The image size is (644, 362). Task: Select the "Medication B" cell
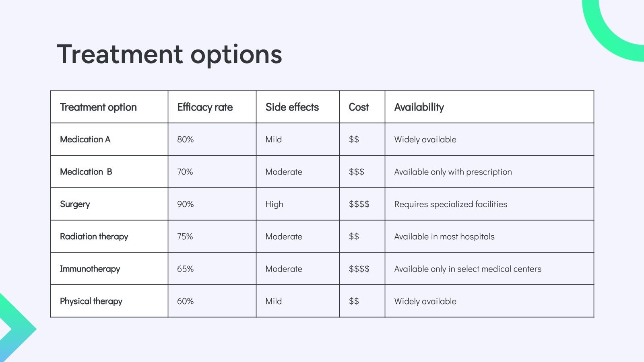tap(86, 172)
